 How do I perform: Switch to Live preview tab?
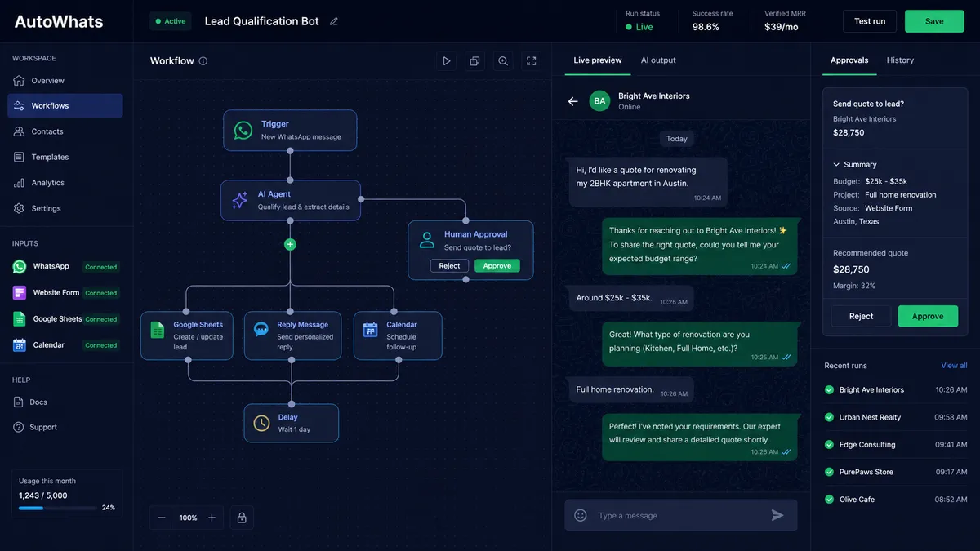pos(598,60)
